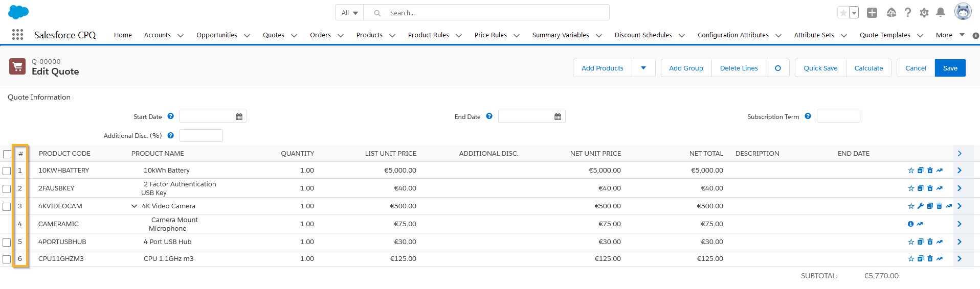
Task: Check the 10KWHBATTERY row checkbox
Action: click(x=7, y=171)
